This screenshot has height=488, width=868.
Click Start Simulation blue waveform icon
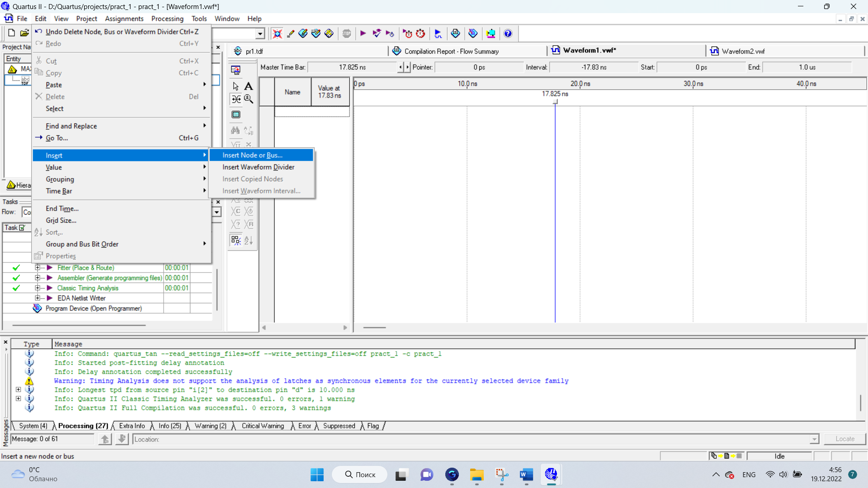pyautogui.click(x=438, y=33)
